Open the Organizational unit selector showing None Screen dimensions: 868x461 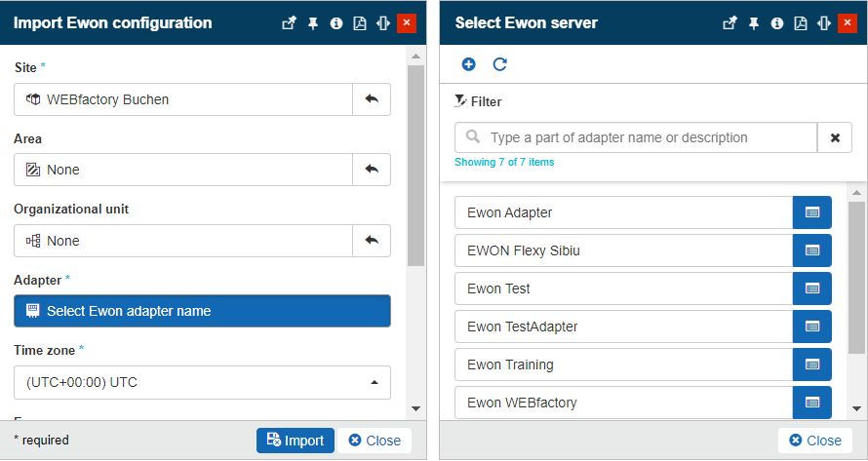[183, 241]
